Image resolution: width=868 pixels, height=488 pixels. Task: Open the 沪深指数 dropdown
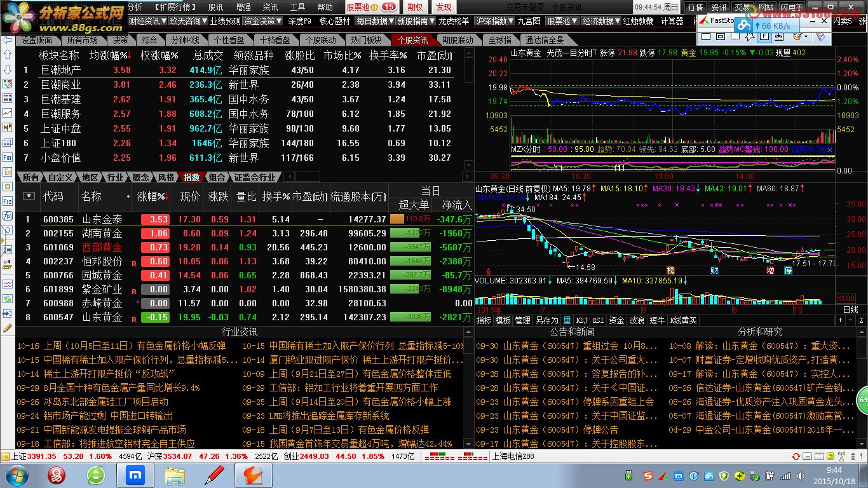[x=494, y=21]
